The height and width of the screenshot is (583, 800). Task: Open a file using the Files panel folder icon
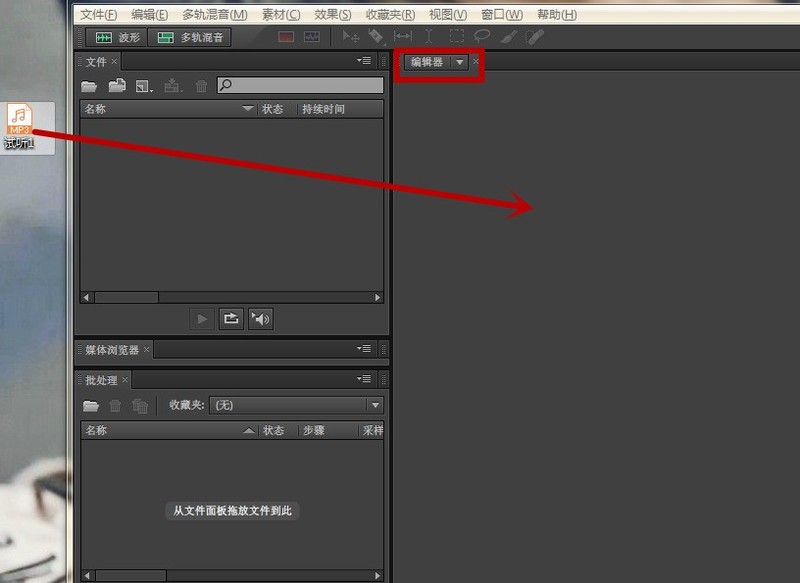tap(91, 85)
